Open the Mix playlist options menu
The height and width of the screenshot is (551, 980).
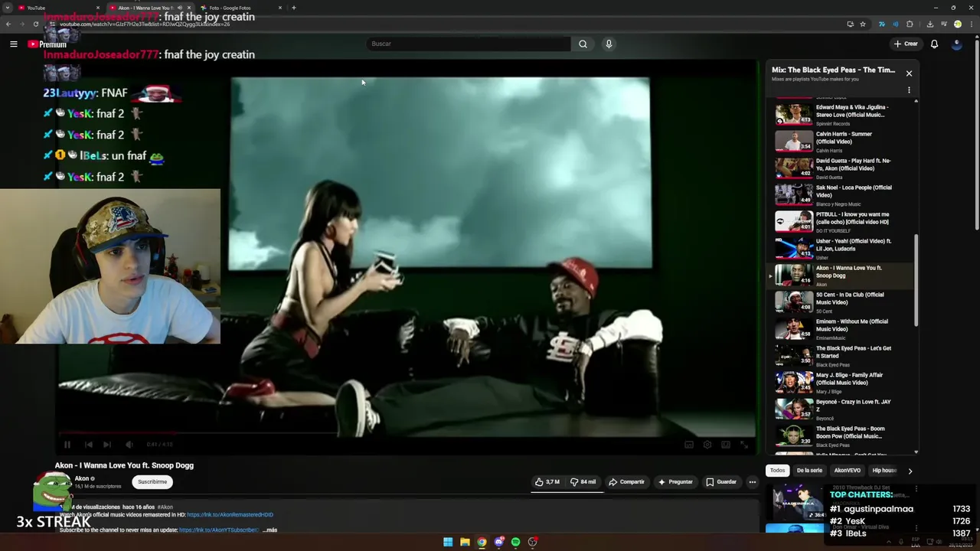(x=909, y=90)
